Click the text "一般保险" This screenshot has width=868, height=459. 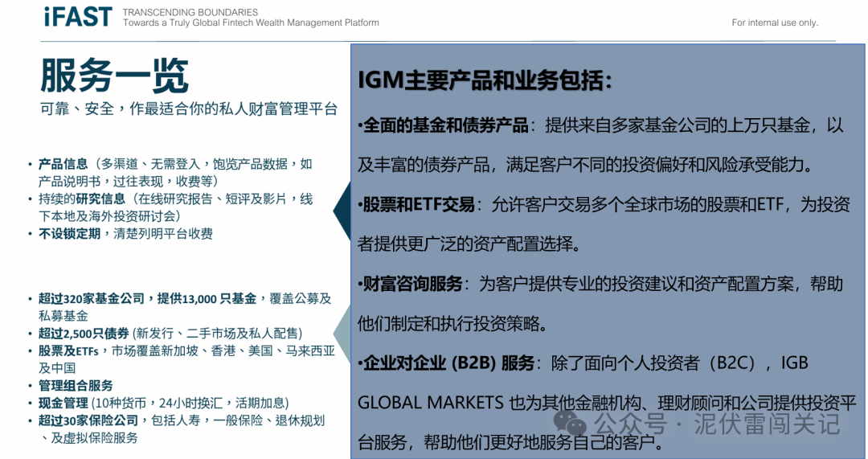pyautogui.click(x=238, y=420)
